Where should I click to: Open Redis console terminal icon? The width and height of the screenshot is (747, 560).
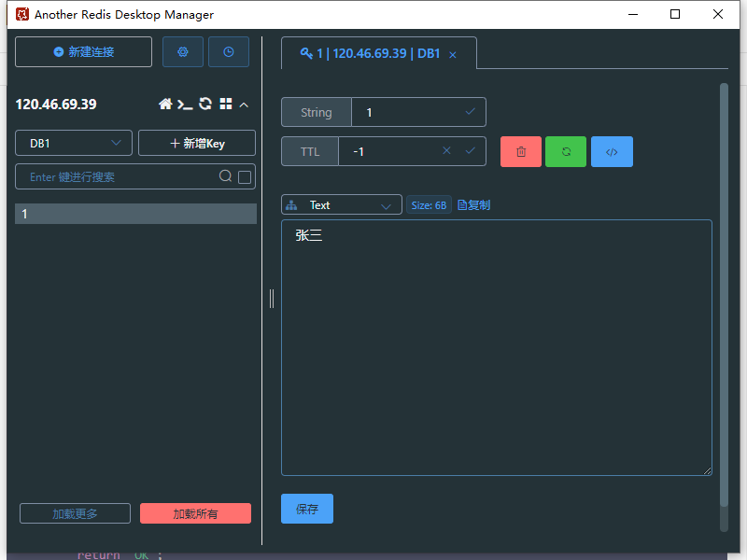[185, 105]
